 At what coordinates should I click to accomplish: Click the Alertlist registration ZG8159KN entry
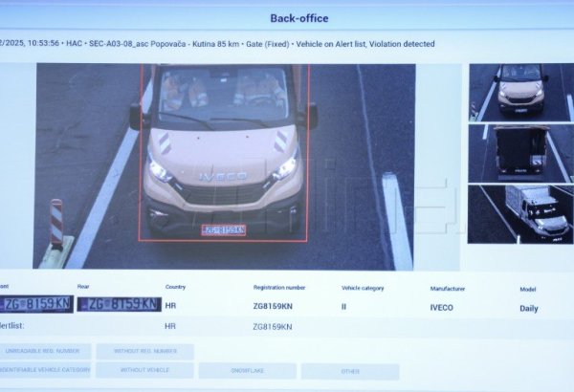coord(273,326)
